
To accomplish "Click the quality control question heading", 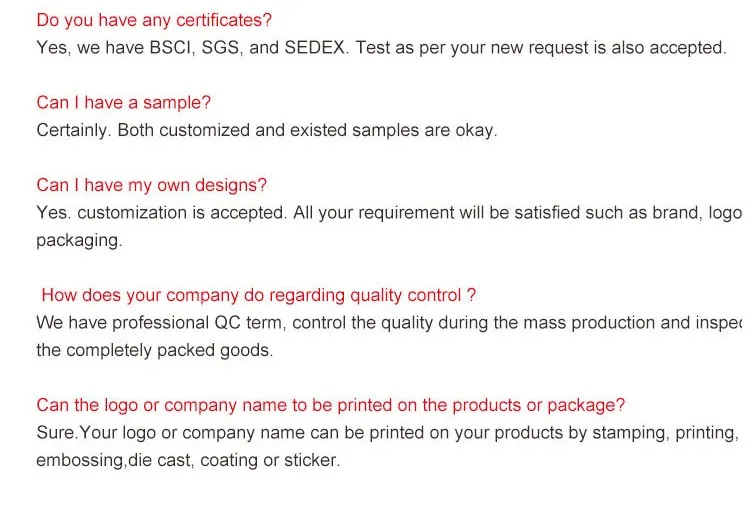I will (x=259, y=295).
